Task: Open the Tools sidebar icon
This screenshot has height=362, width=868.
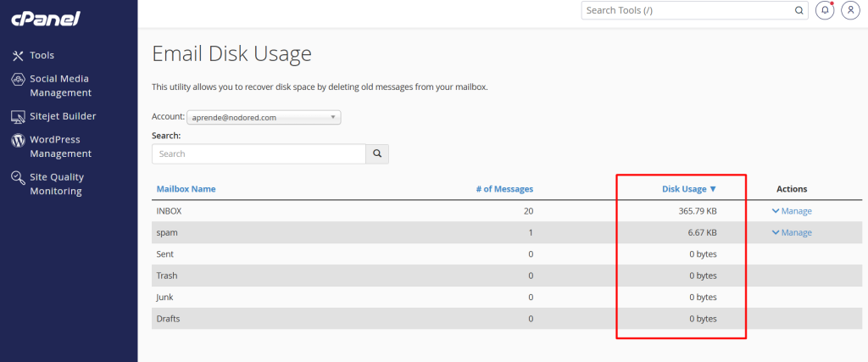Action: tap(18, 55)
